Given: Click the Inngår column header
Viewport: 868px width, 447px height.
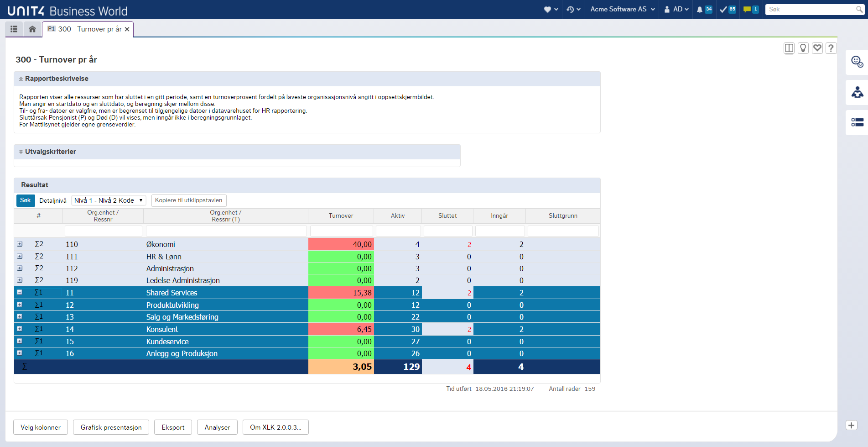Looking at the screenshot, I should click(499, 216).
